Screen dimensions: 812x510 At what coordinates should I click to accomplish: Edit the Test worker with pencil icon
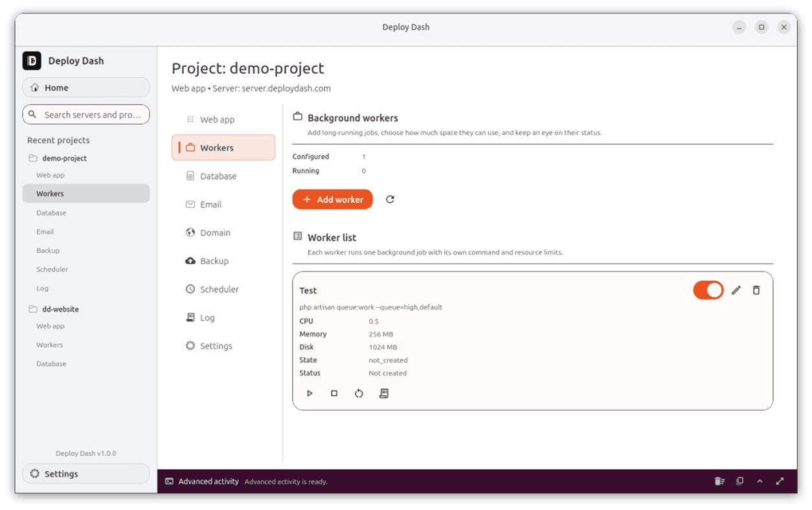coord(736,290)
